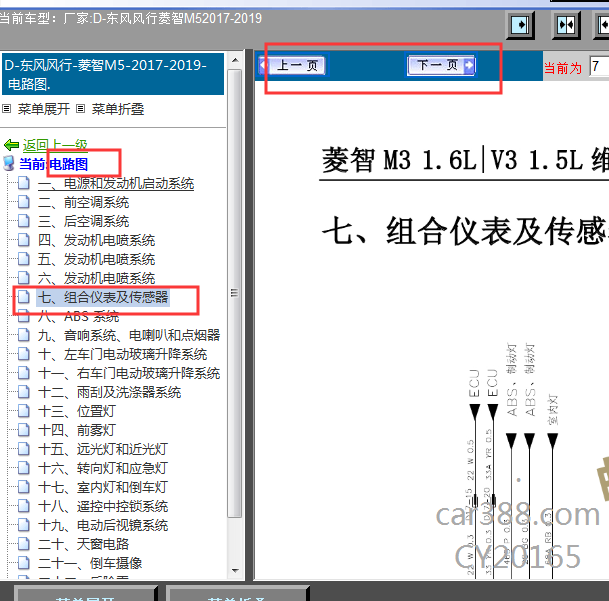Click the page icon beside 十三、位置灯
Image resolution: width=609 pixels, height=601 pixels.
tap(24, 411)
